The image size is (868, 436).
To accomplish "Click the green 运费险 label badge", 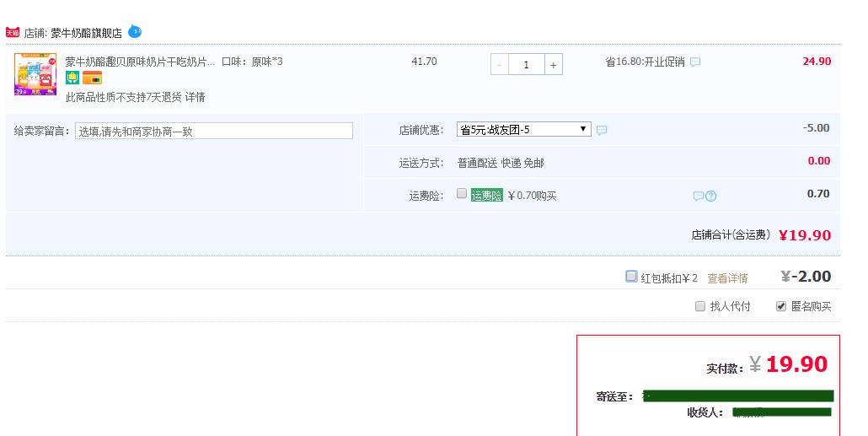I will tap(486, 196).
